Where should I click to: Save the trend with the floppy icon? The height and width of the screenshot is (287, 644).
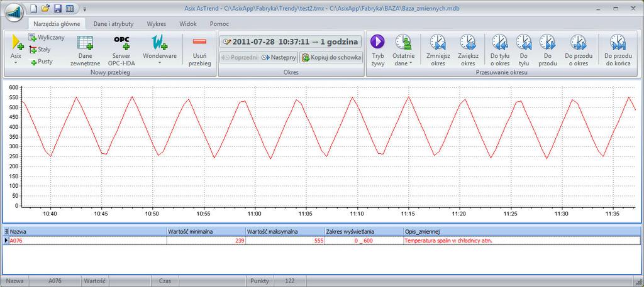pyautogui.click(x=58, y=8)
